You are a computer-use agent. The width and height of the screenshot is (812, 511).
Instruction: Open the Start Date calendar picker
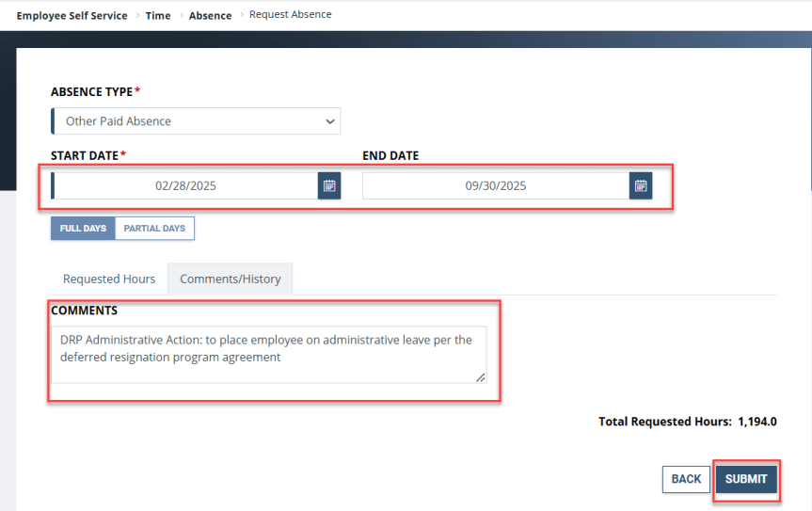pyautogui.click(x=329, y=186)
